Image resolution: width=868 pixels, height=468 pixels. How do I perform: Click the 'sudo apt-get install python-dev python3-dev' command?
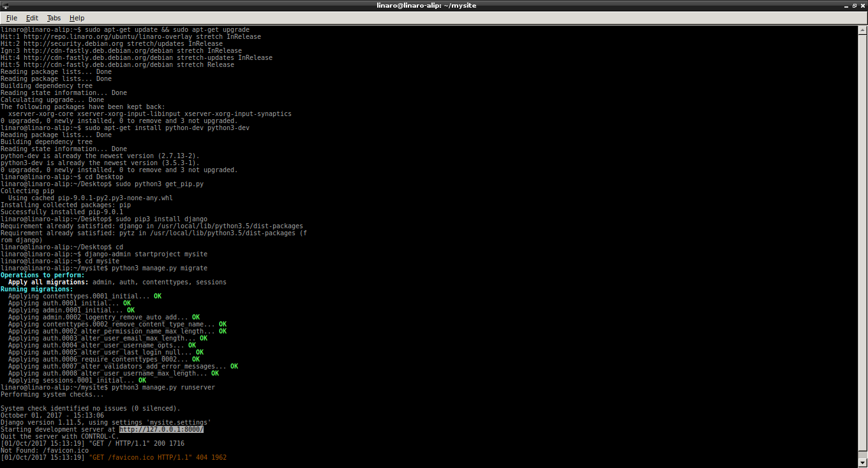[167, 128]
